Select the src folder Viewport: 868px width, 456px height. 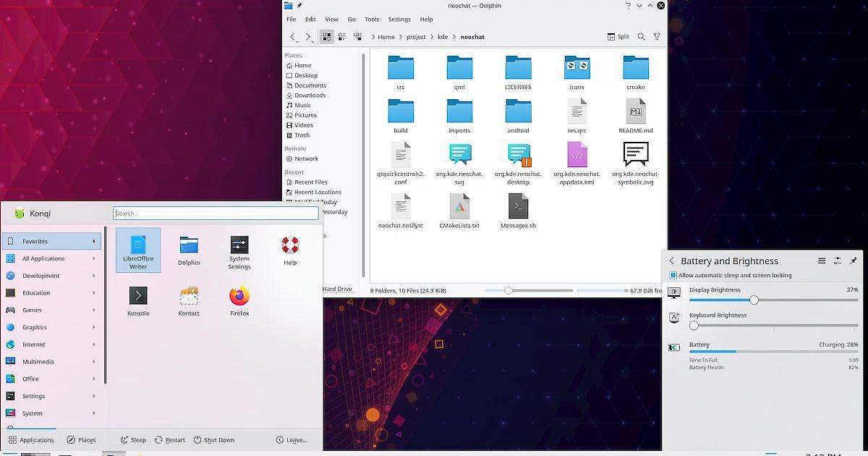(x=401, y=73)
